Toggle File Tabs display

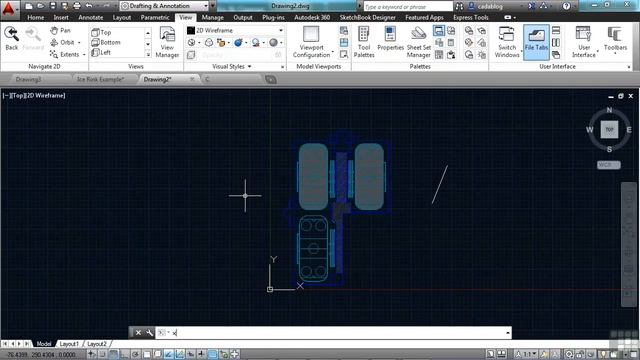click(x=536, y=42)
